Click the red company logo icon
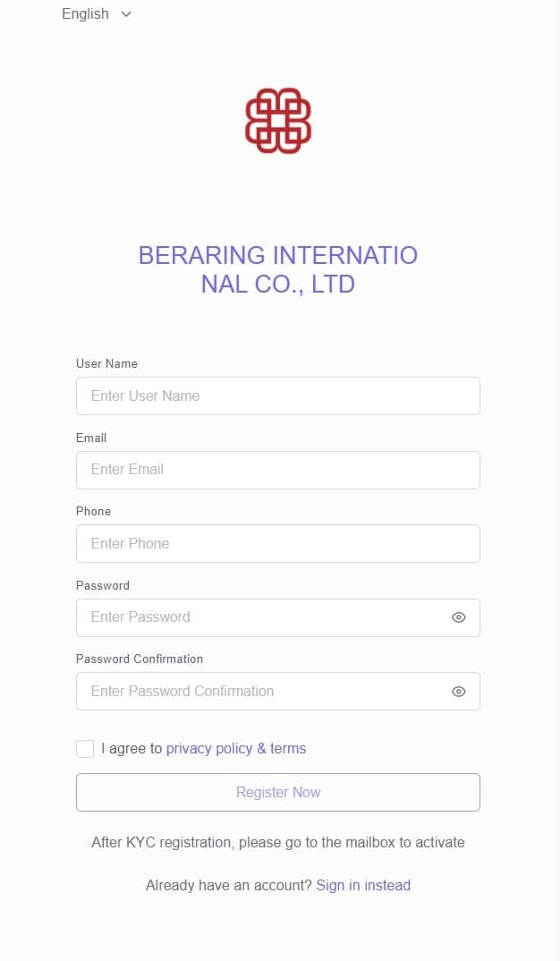 (278, 121)
